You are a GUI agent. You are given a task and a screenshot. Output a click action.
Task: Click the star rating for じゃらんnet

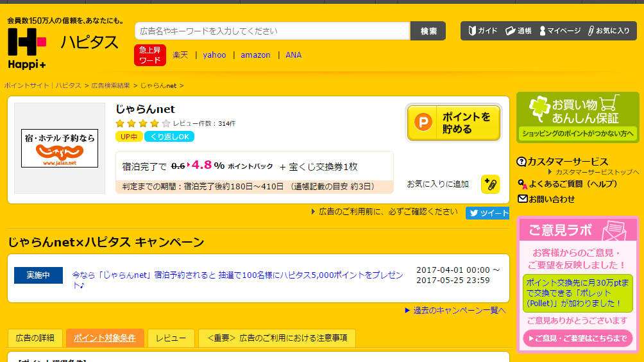coord(143,123)
